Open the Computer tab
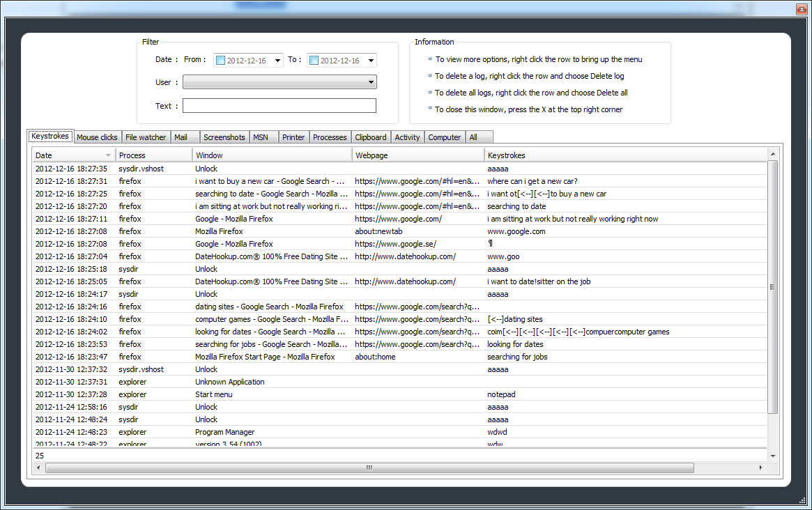 (444, 137)
